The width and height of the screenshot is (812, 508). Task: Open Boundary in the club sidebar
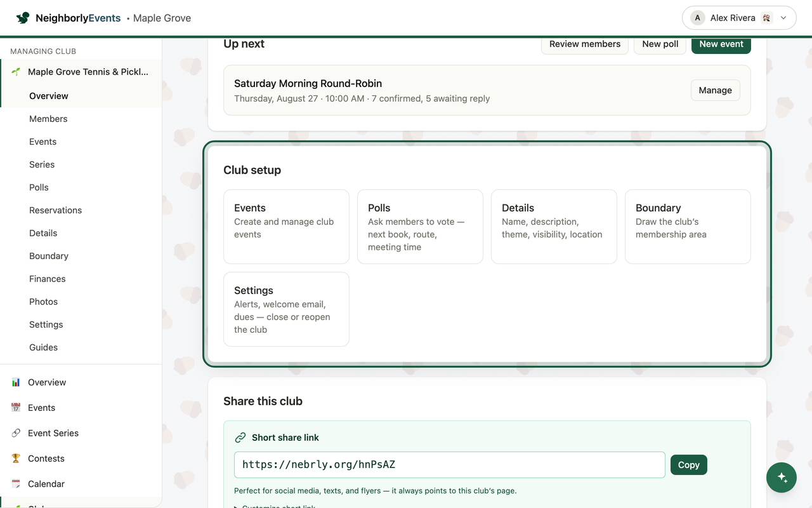point(81,256)
